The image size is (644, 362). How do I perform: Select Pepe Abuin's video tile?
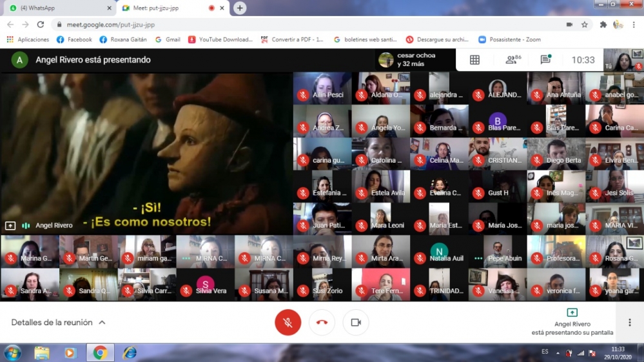click(498, 252)
